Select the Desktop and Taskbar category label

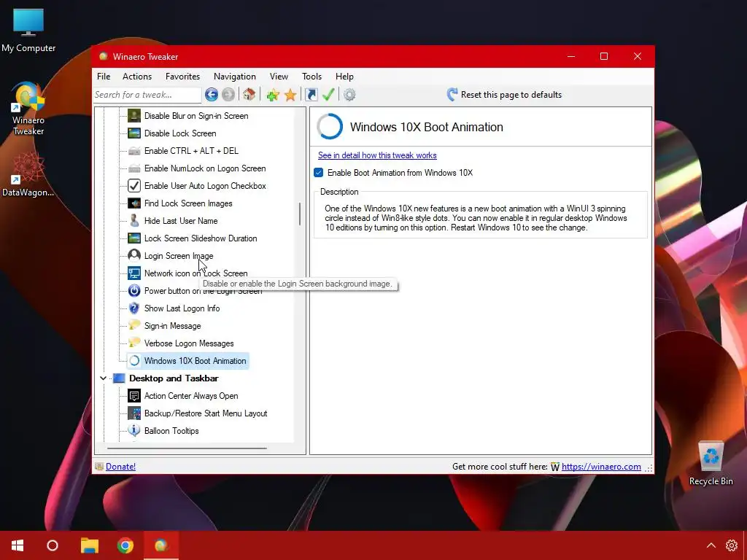174,378
